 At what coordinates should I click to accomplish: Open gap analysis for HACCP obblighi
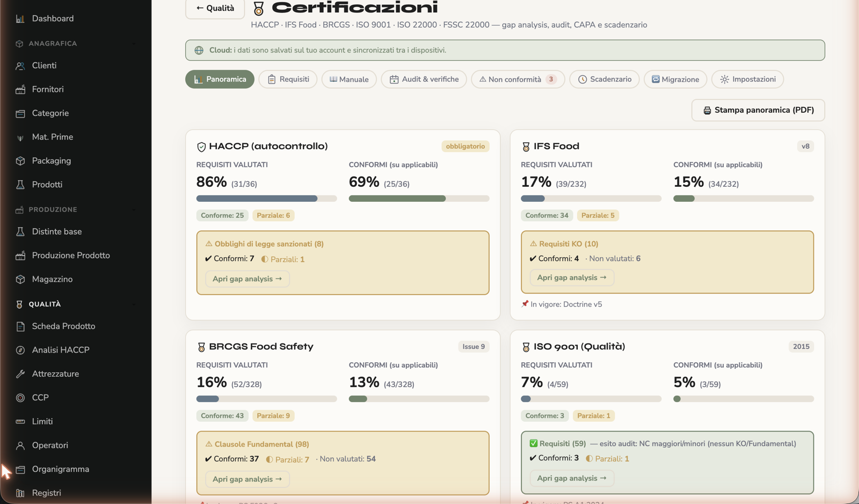coord(247,279)
